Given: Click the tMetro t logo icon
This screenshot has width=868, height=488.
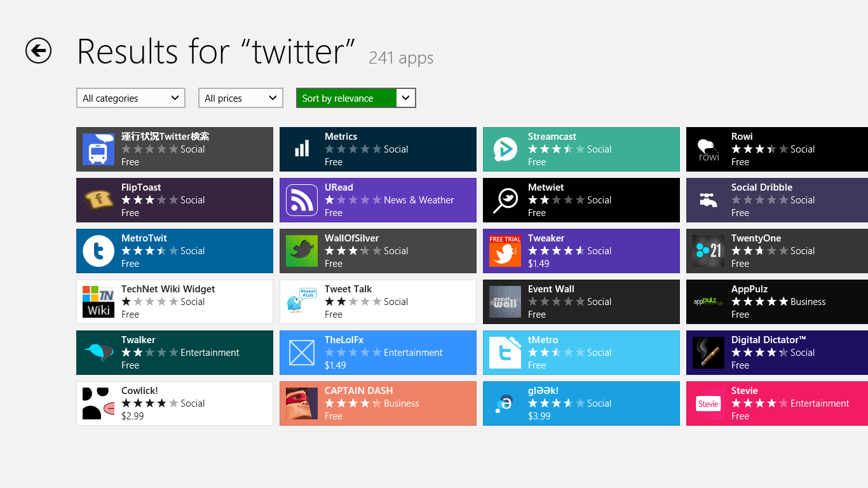Looking at the screenshot, I should coord(505,353).
